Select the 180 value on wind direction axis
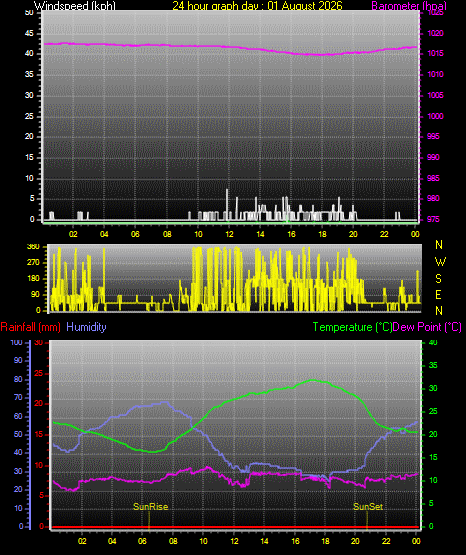Screen dimensions: 466x555 tap(33, 279)
